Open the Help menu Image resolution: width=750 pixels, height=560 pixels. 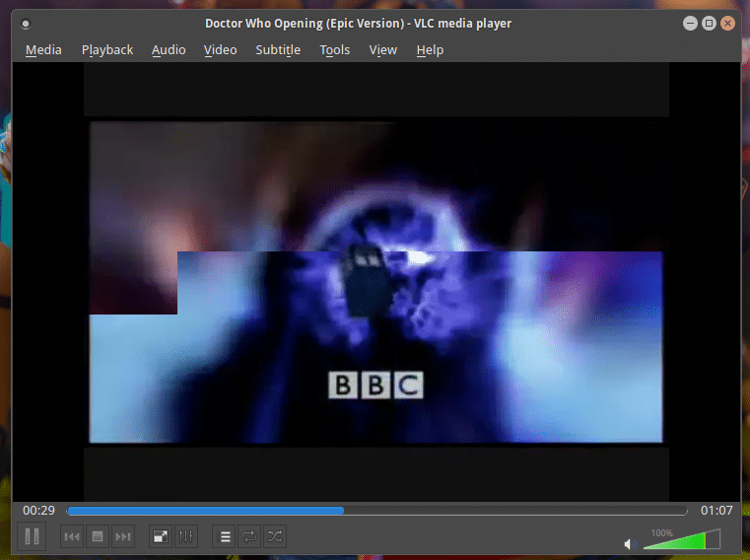coord(430,49)
